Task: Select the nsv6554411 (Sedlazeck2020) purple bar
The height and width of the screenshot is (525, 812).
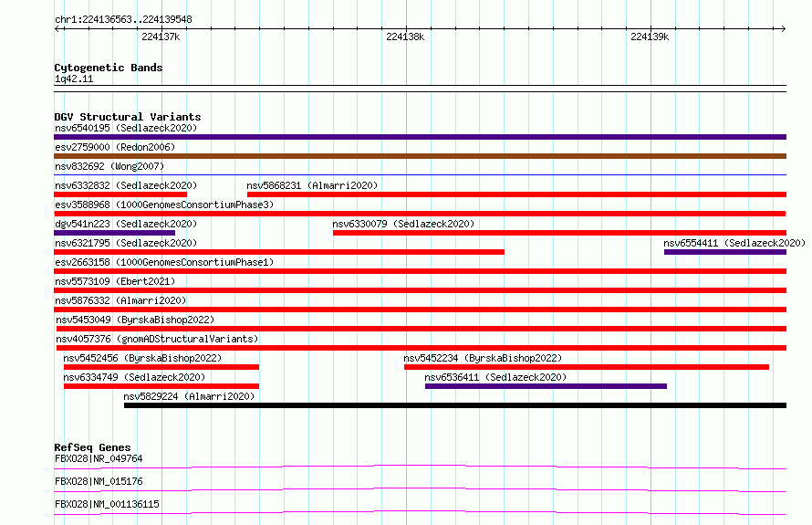Action: point(725,252)
